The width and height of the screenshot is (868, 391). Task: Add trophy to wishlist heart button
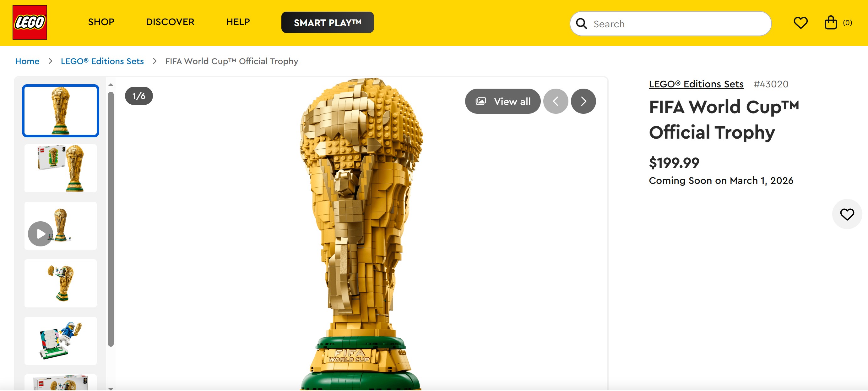847,214
